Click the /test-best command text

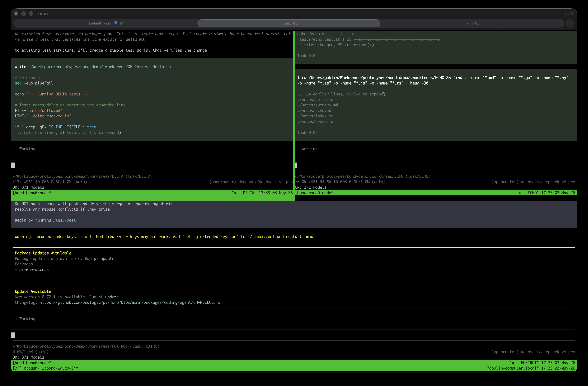(x=65, y=220)
